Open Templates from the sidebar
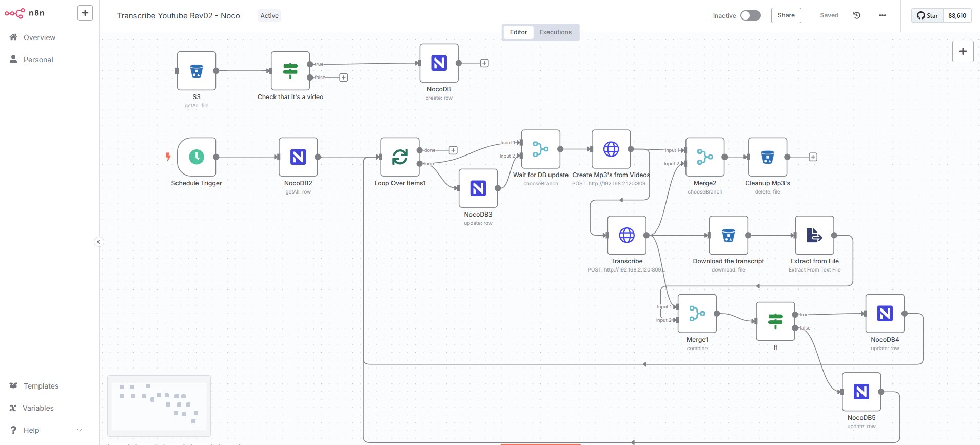The image size is (980, 445). [x=41, y=386]
